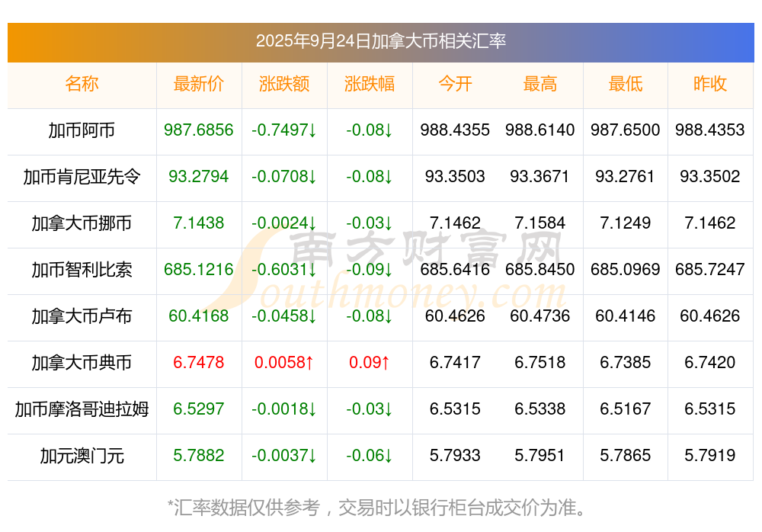The image size is (762, 532).
Task: Click the disclaimer starting with *汇率数据仅供参考
Action: (x=376, y=508)
